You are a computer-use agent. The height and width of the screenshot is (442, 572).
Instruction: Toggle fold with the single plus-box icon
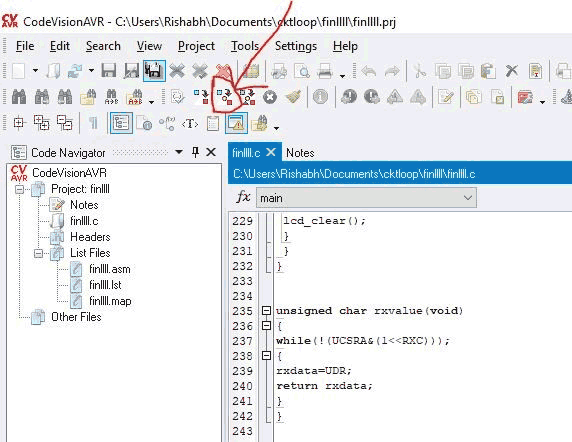pyautogui.click(x=19, y=123)
